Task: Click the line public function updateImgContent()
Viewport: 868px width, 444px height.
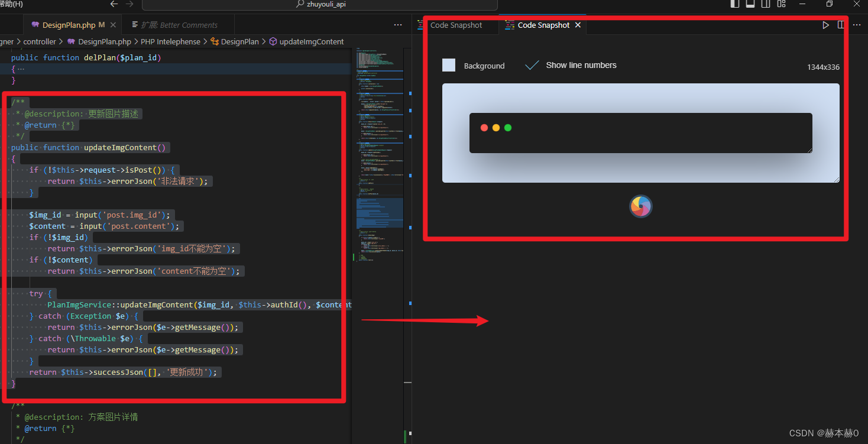Action: click(x=89, y=147)
